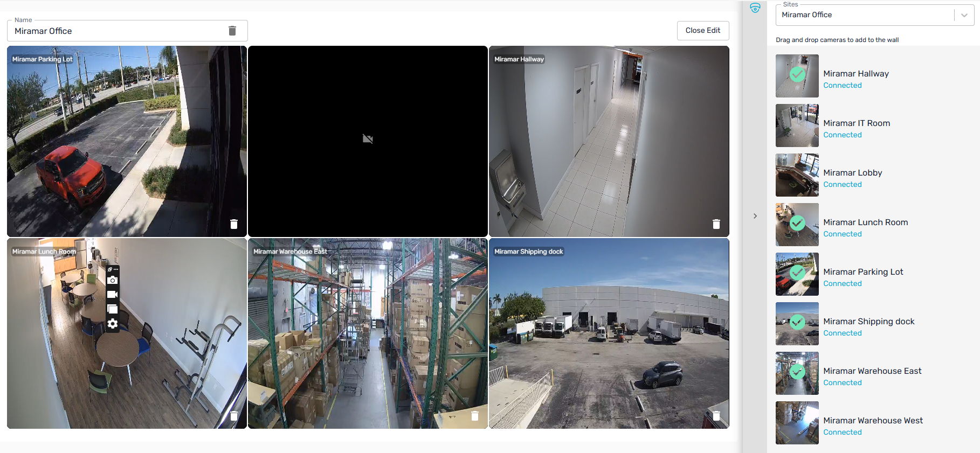
Task: Click the camera dome icon above sidebar
Action: point(755,8)
